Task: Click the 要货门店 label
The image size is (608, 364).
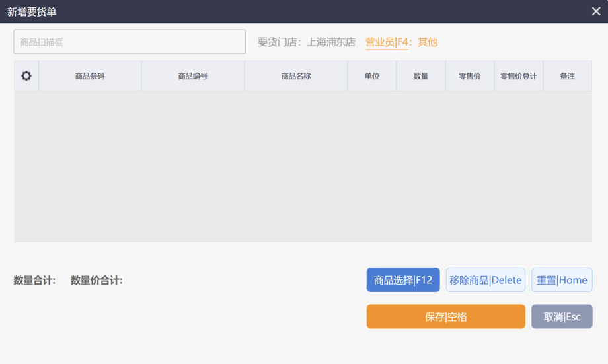Action: pos(279,42)
